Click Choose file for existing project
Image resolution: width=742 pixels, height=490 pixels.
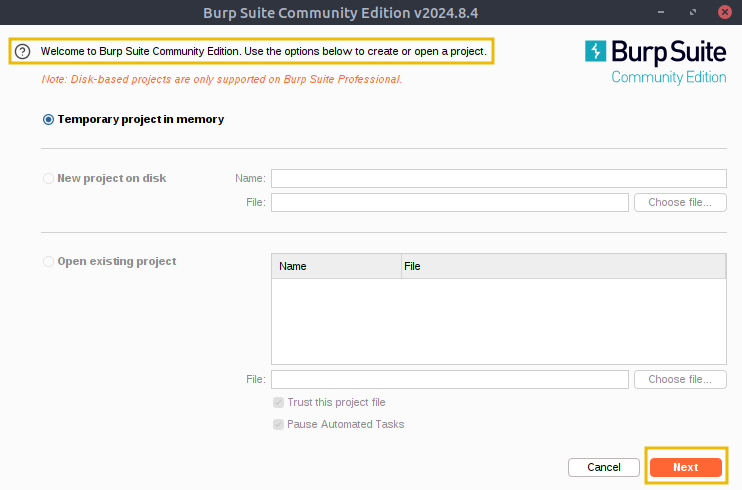point(680,380)
